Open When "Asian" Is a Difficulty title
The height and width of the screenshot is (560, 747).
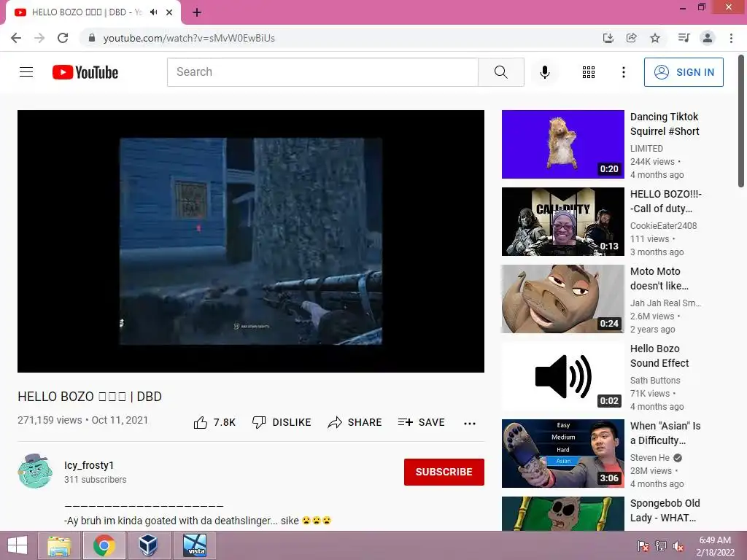click(x=665, y=433)
